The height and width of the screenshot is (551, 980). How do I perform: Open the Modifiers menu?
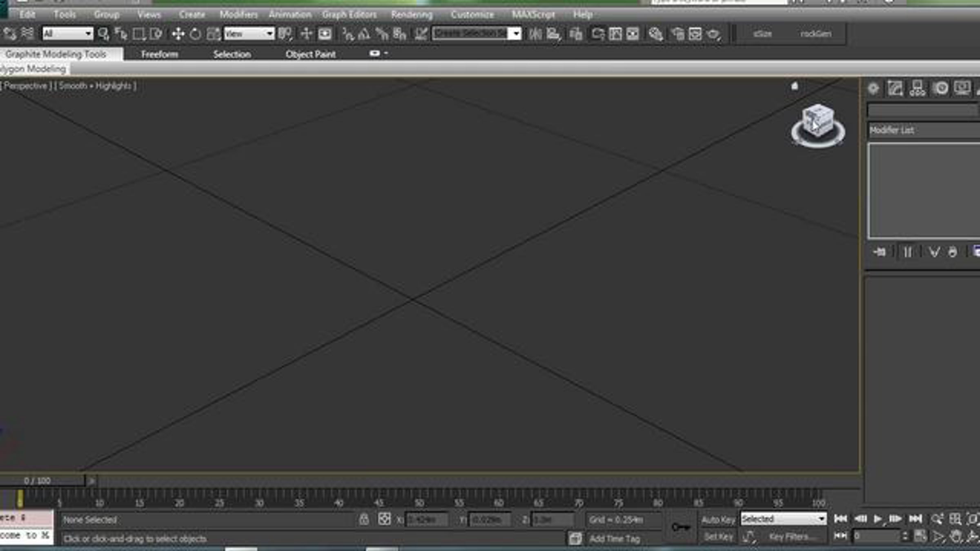point(238,14)
